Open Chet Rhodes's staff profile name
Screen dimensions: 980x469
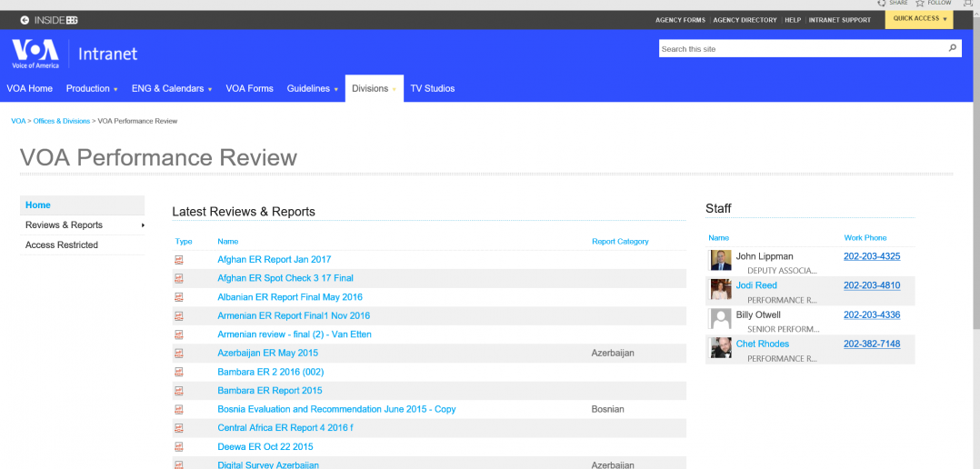pyautogui.click(x=763, y=344)
